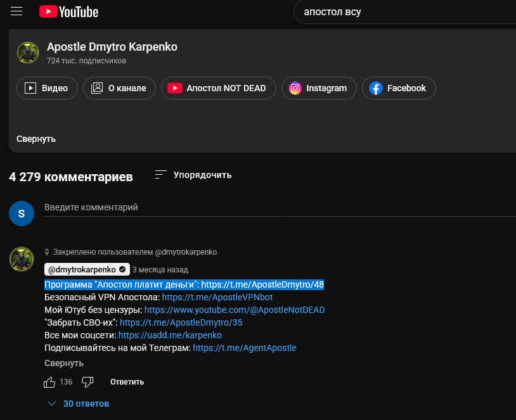516x420 pixels.
Task: Open the Апостол NOT DEAD link button
Action: pyautogui.click(x=218, y=89)
